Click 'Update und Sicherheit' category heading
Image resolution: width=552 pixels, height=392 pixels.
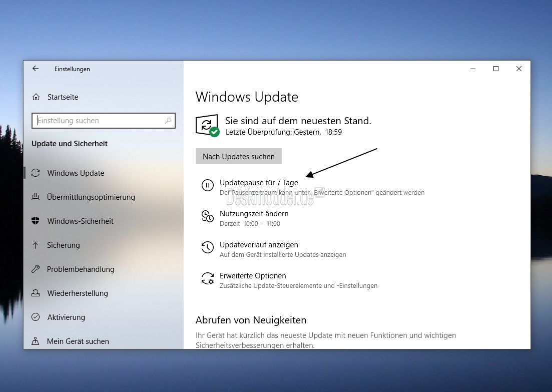(70, 143)
